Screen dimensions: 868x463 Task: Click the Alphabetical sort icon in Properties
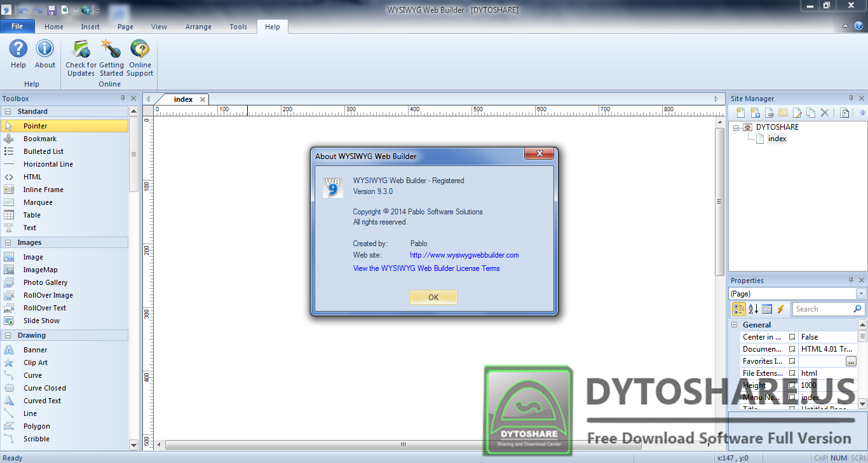[x=753, y=309]
